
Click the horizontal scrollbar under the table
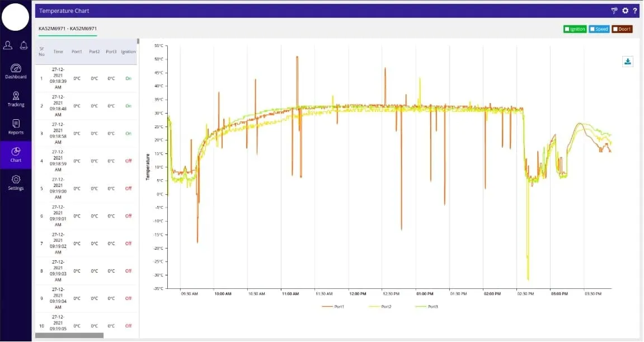tap(69, 335)
